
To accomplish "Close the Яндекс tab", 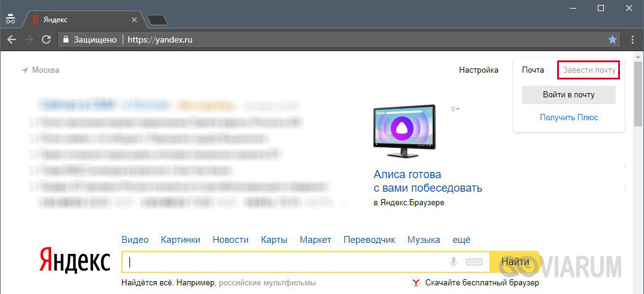I will tap(134, 20).
